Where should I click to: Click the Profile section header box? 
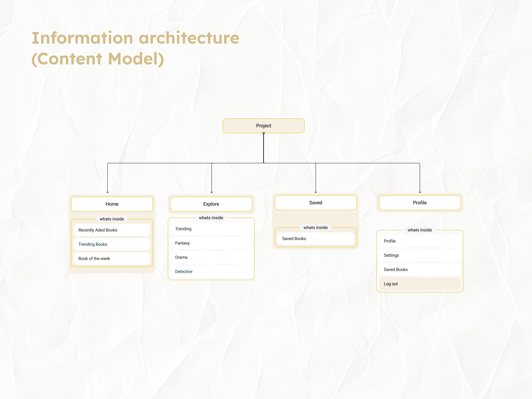tap(420, 203)
